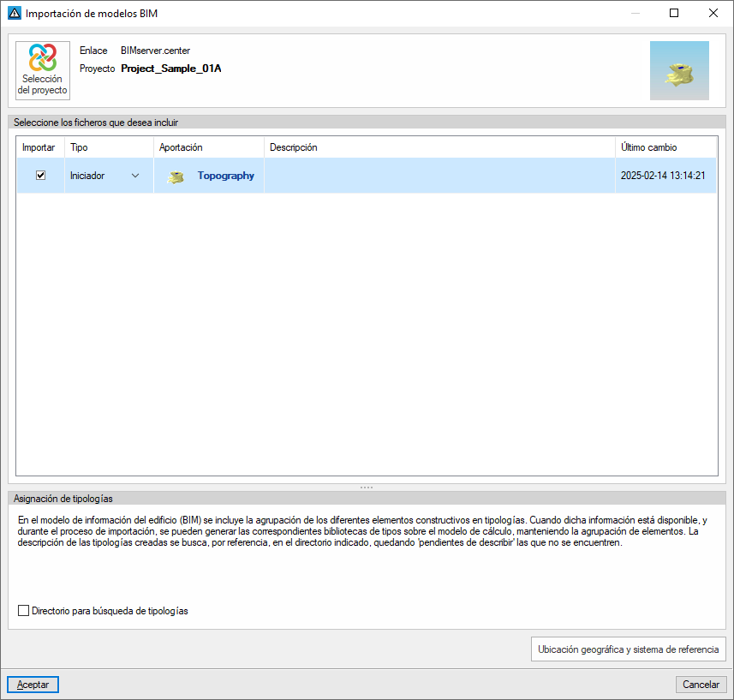Viewport: 734px width, 700px height.
Task: Click the Importar column header
Action: pos(40,147)
